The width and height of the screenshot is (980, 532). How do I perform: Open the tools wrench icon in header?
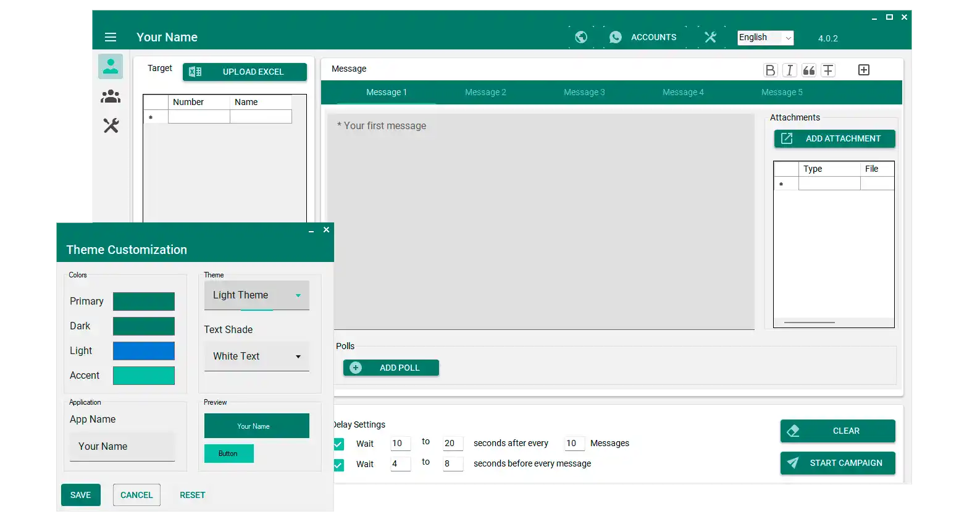coord(710,37)
